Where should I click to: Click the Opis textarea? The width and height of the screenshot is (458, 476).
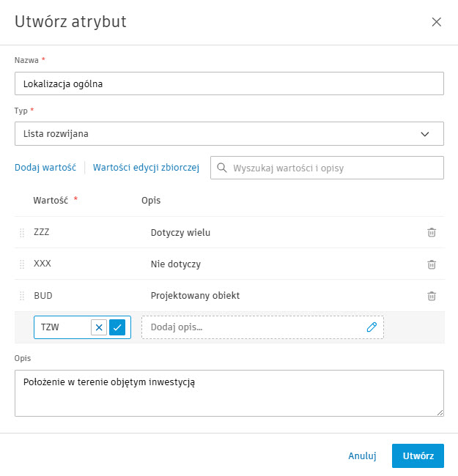point(229,393)
